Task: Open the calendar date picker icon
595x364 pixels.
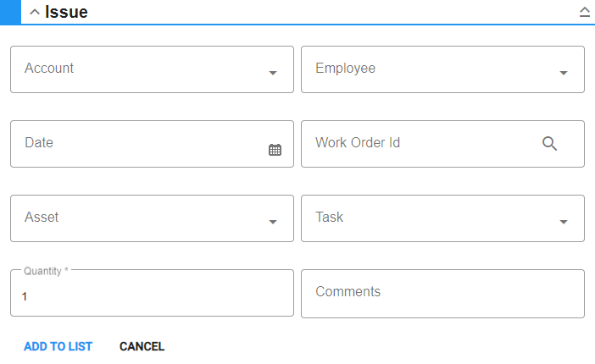Action: [x=275, y=150]
